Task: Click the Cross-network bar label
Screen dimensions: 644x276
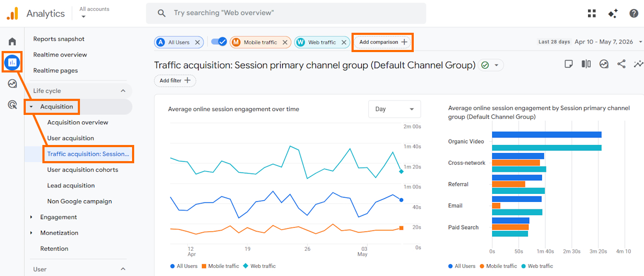Action: point(466,163)
